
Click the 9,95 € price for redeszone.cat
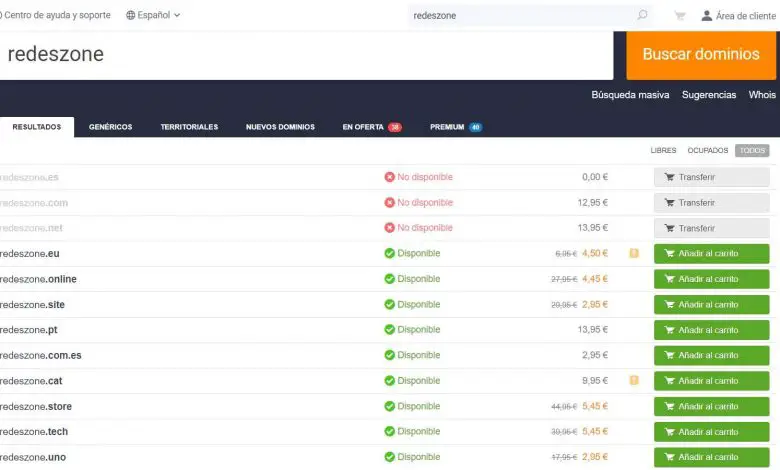pos(595,380)
